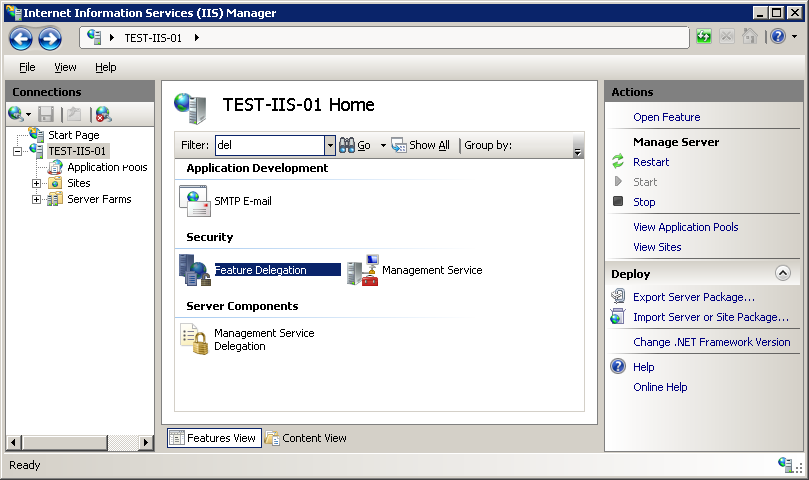This screenshot has width=809, height=480.
Task: Click the Go binoculars button
Action: pyautogui.click(x=355, y=146)
